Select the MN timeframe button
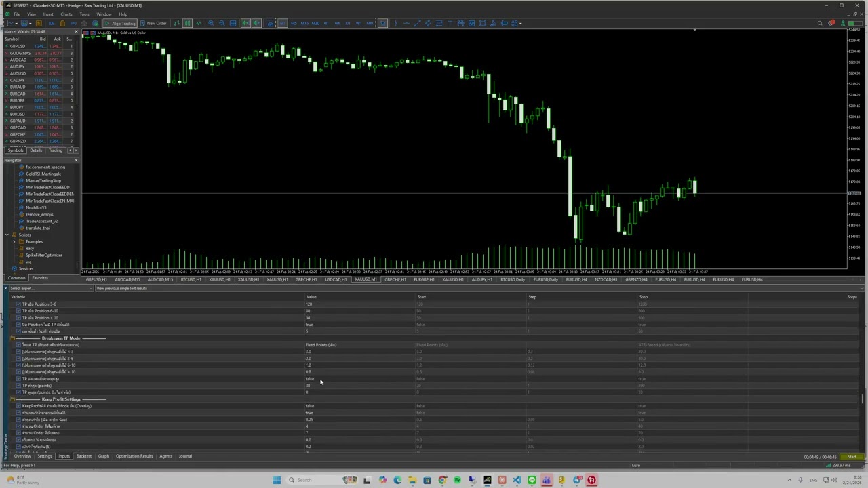 pyautogui.click(x=370, y=23)
